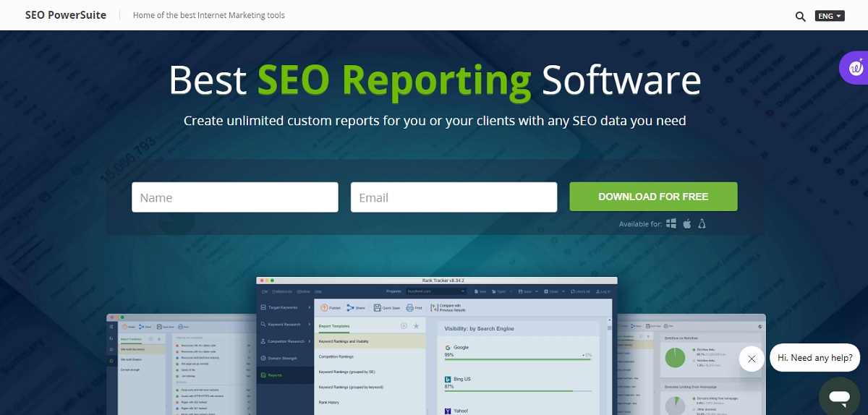Image resolution: width=868 pixels, height=415 pixels.
Task: Open the 'Hi. Need any help?' bubble
Action: (x=815, y=357)
